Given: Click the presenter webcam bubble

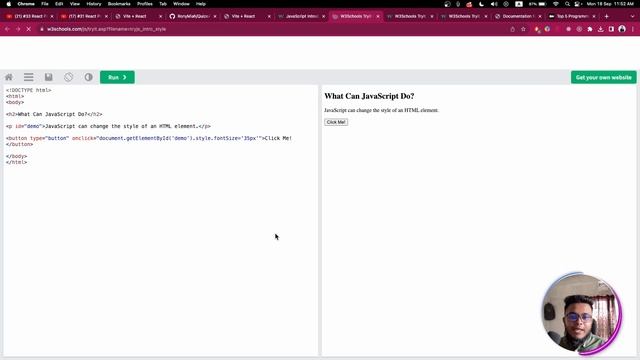Looking at the screenshot, I should pyautogui.click(x=581, y=313).
